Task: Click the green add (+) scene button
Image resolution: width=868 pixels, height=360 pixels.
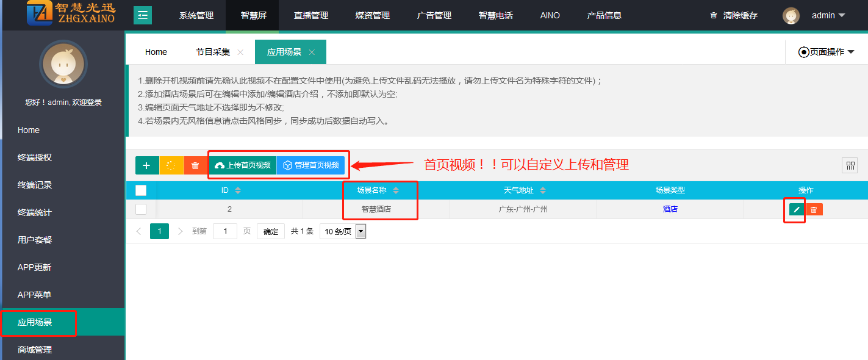Action: coord(146,165)
